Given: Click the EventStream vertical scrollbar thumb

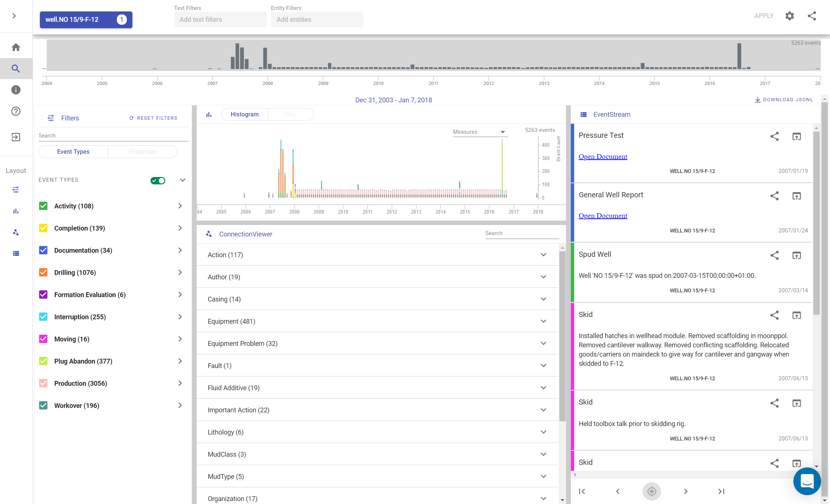Looking at the screenshot, I should point(816,223).
